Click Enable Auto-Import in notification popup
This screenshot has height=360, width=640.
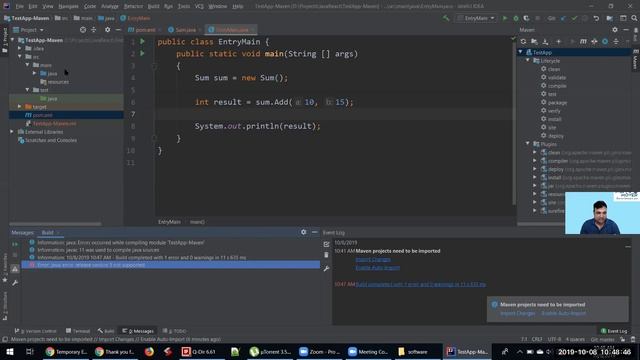point(563,313)
